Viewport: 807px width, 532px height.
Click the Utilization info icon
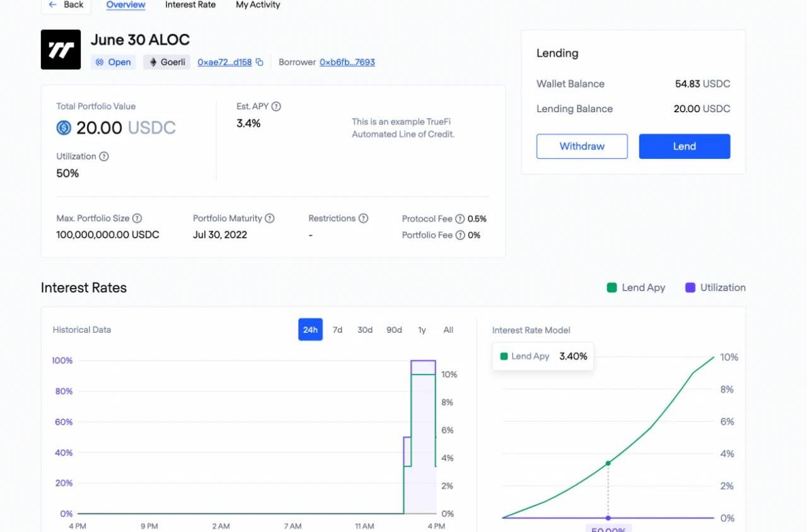coord(104,156)
